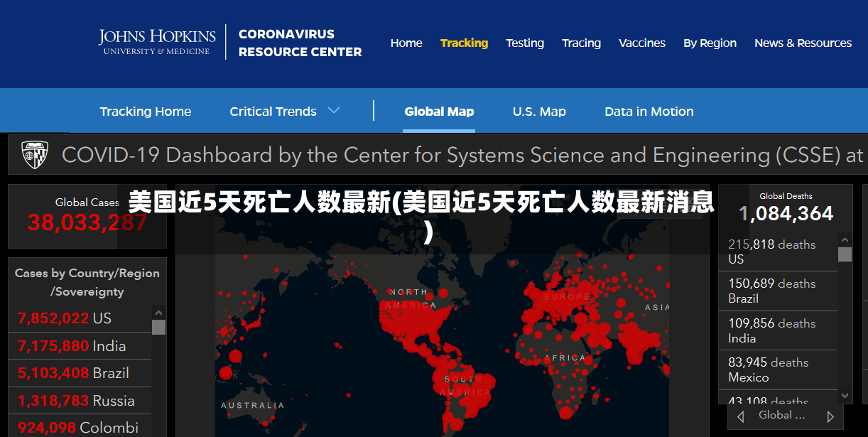Click Africa label on the map
Image resolution: width=868 pixels, height=437 pixels.
tap(567, 358)
